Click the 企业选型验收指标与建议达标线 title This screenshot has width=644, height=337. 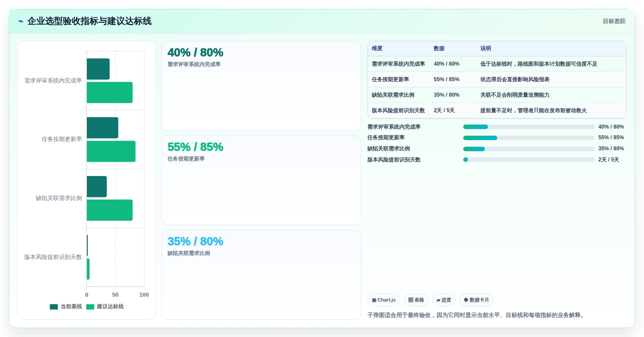89,21
